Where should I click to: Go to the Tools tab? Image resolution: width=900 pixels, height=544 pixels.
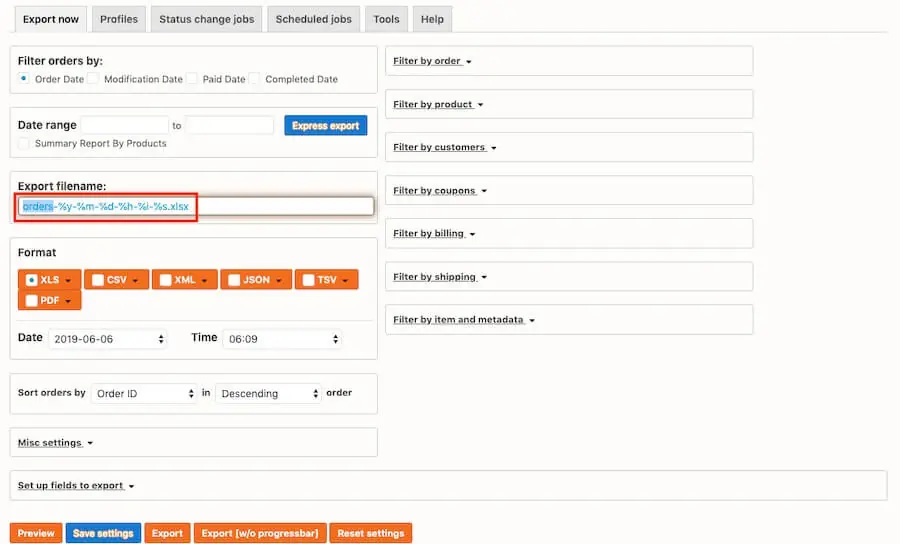pos(386,20)
